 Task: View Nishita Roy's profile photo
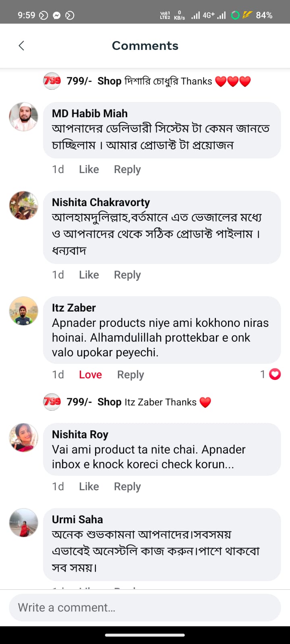click(x=24, y=438)
